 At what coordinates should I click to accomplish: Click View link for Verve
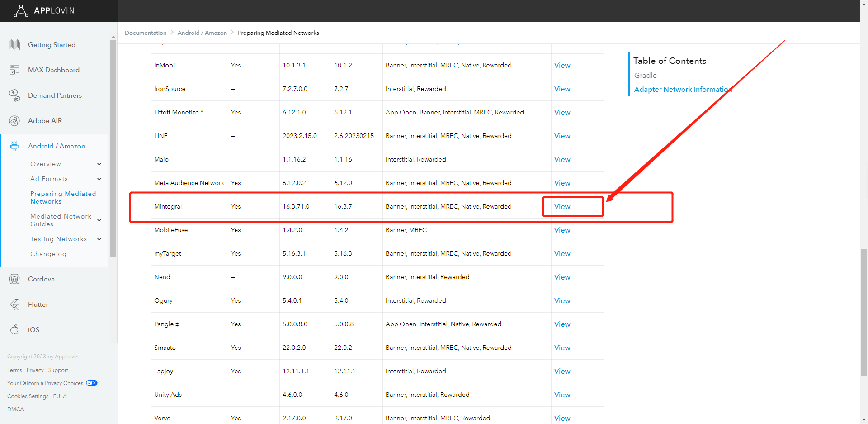[562, 418]
